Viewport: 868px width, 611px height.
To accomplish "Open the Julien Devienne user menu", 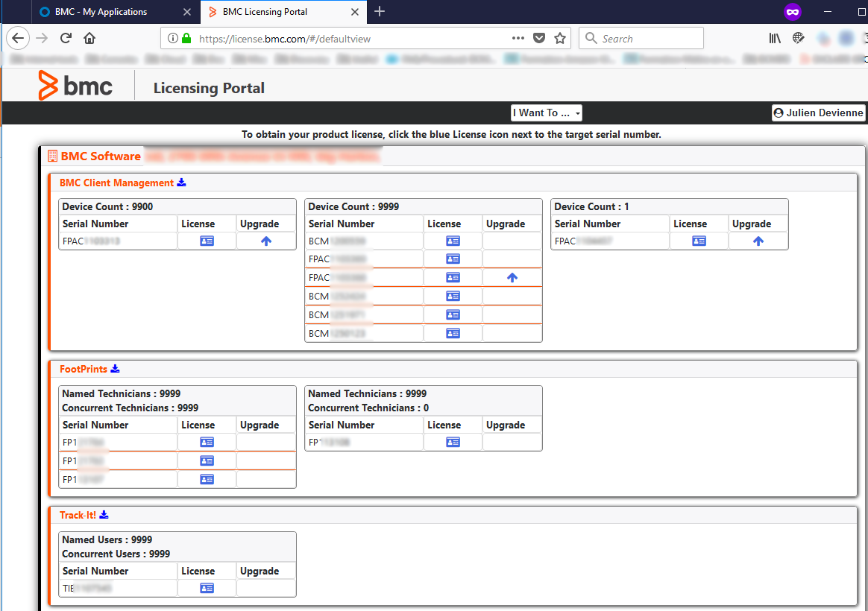I will [819, 113].
